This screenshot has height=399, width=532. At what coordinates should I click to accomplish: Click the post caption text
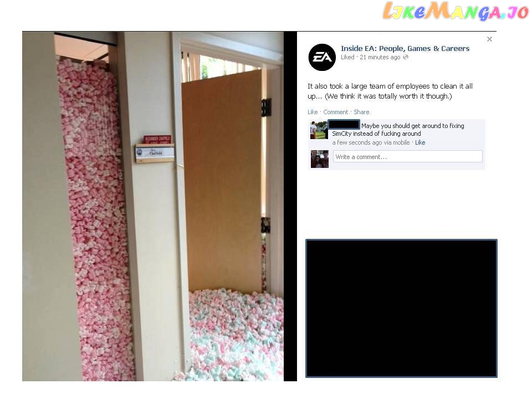390,91
